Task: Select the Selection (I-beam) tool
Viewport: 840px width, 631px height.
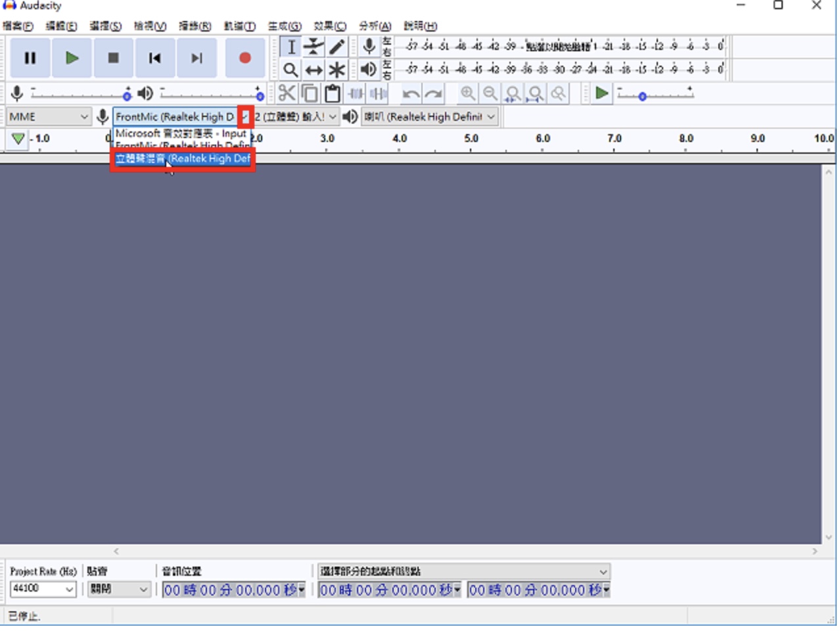Action: (291, 47)
